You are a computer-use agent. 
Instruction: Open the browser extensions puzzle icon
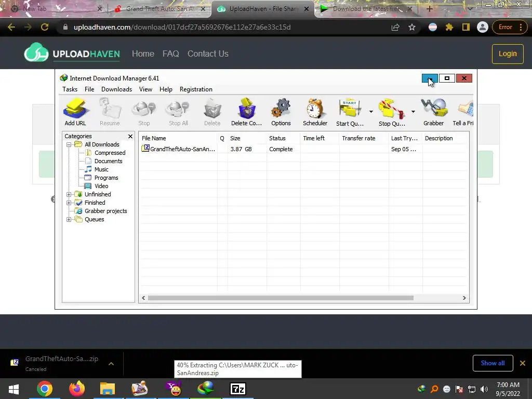point(449,27)
